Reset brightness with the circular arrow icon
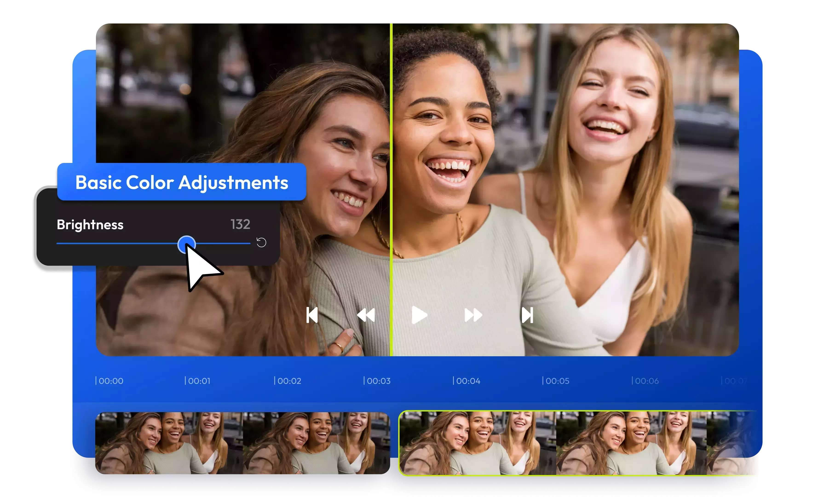835x504 pixels. pos(261,242)
